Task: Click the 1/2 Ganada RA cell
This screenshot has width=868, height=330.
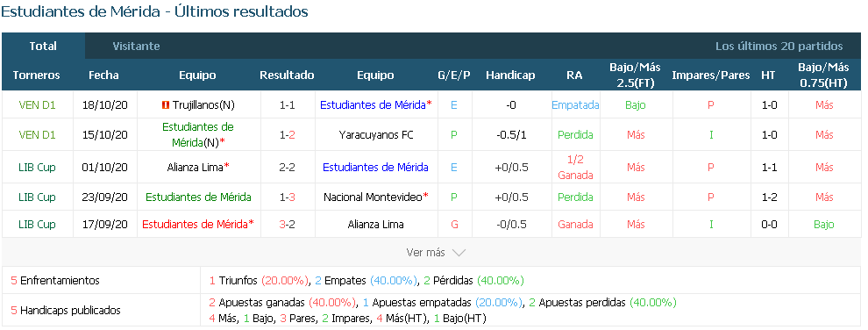Action: (x=576, y=168)
